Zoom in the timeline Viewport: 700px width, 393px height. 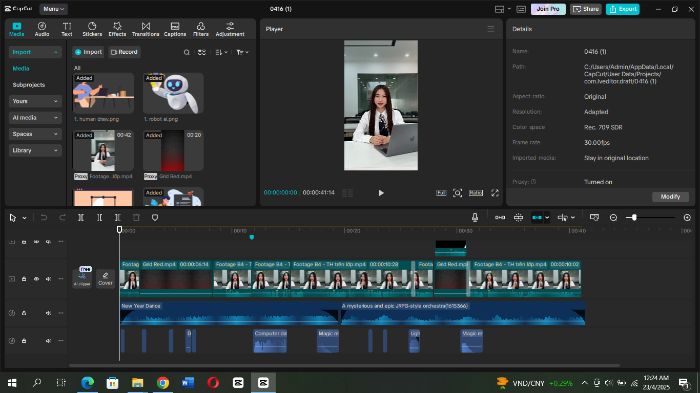(687, 217)
